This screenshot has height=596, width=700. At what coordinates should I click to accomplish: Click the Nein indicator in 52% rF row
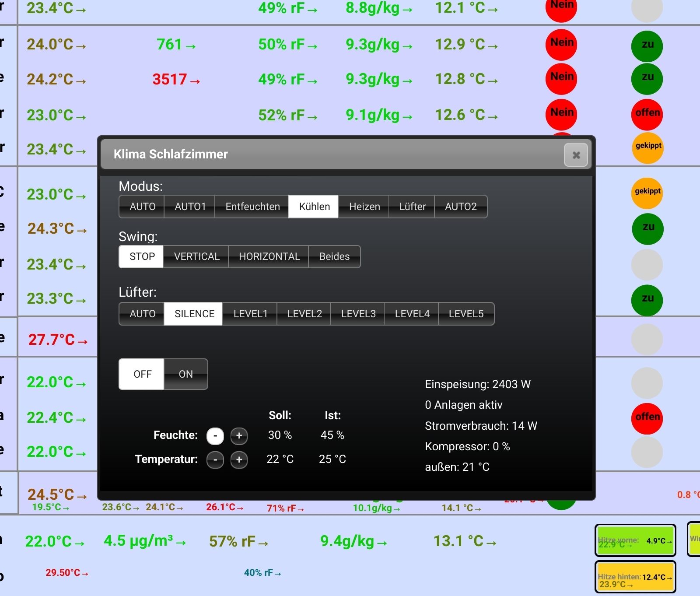[561, 114]
